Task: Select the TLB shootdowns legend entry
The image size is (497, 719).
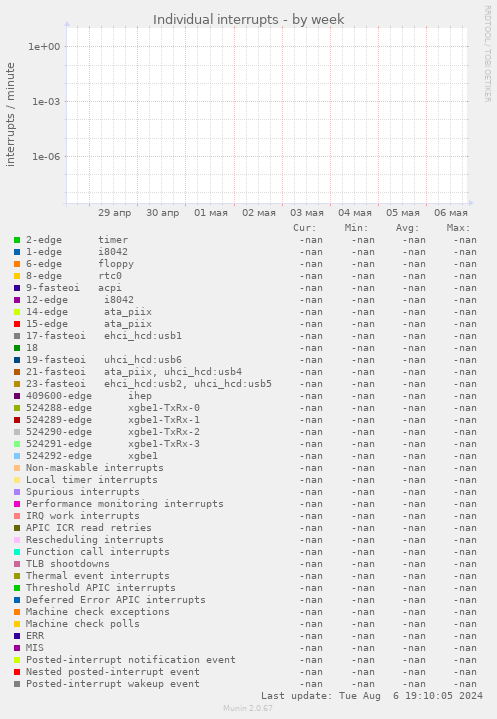Action: tap(68, 564)
